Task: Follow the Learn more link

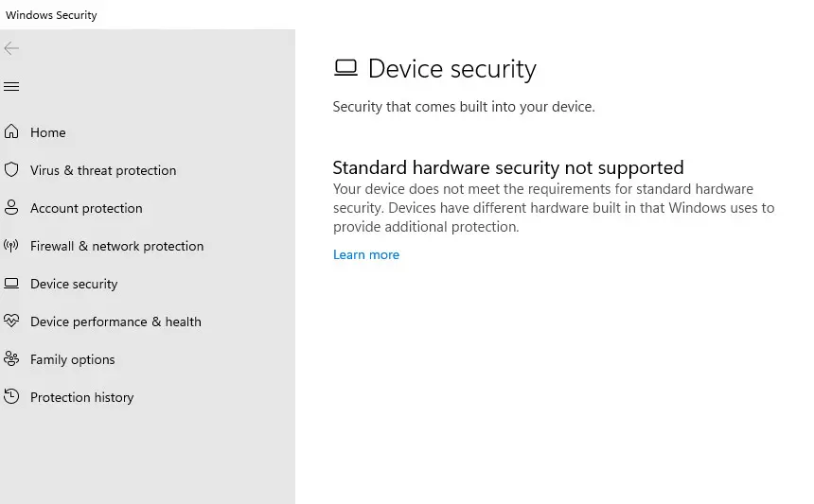Action: pyautogui.click(x=366, y=254)
